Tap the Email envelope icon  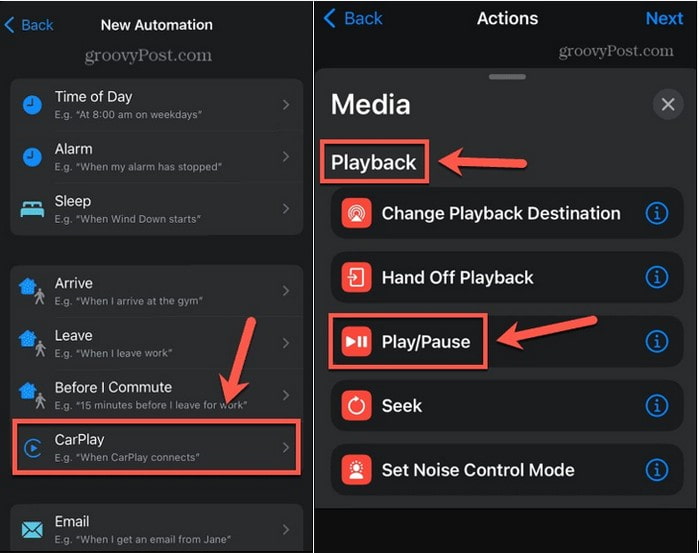32,529
